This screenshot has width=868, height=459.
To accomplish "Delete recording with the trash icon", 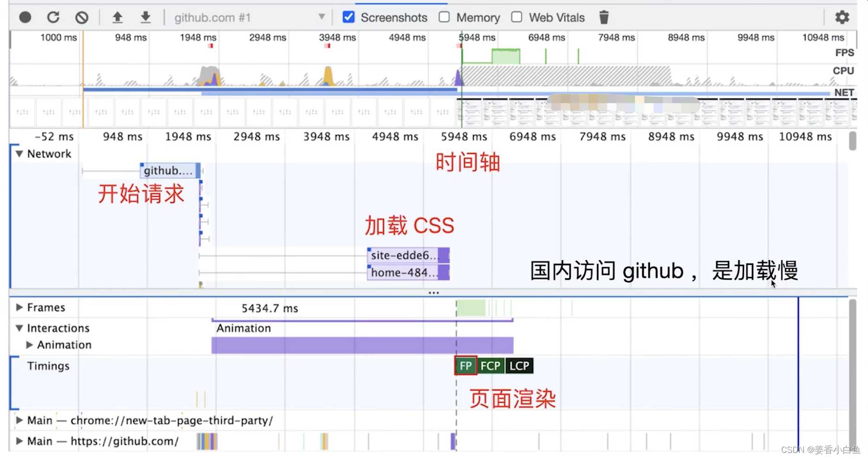I will coord(604,18).
